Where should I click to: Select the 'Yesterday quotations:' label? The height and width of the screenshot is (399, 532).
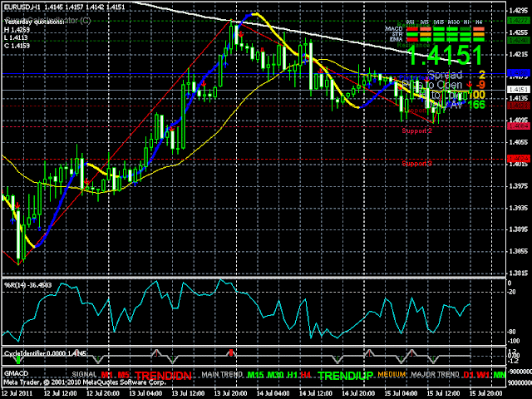(34, 22)
